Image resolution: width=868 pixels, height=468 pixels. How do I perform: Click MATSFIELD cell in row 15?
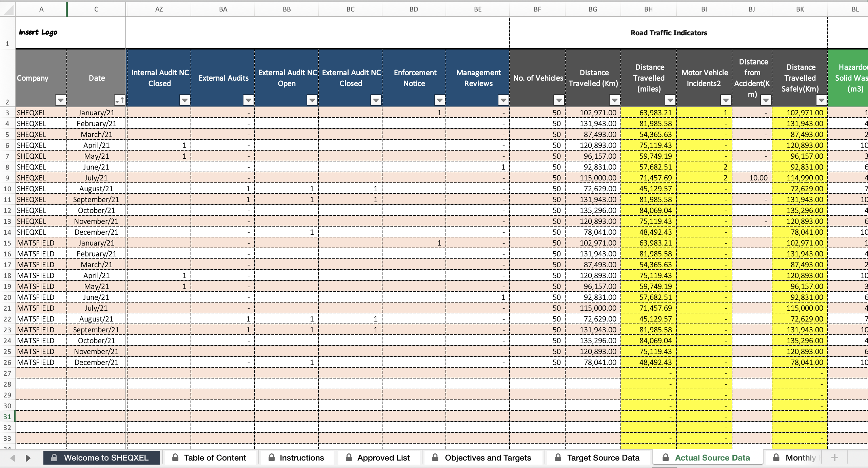41,243
